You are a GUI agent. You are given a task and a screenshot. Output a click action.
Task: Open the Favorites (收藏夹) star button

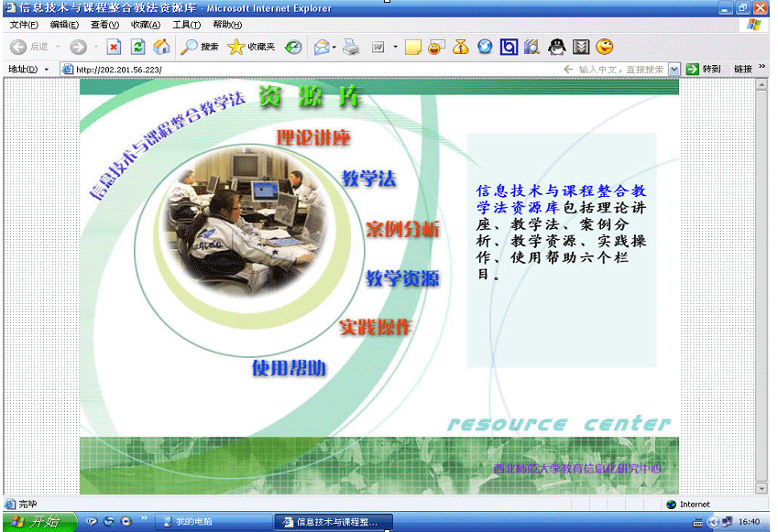coord(251,47)
